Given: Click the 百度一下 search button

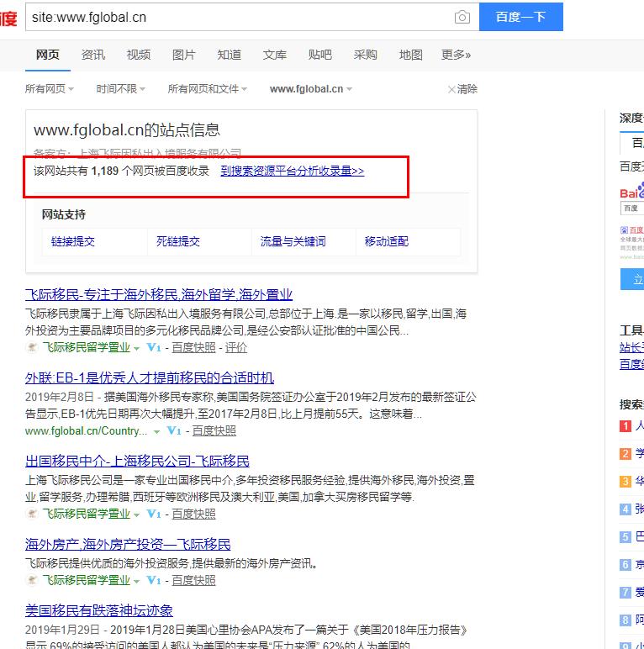Looking at the screenshot, I should [520, 17].
